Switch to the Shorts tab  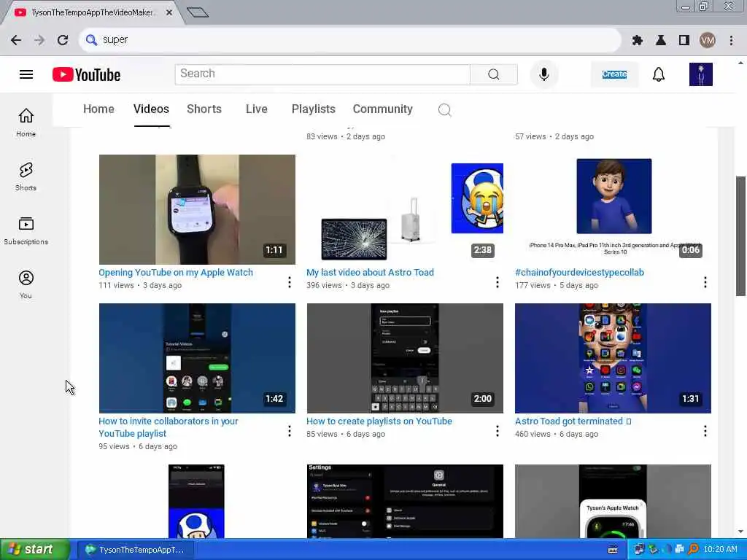[x=204, y=109]
